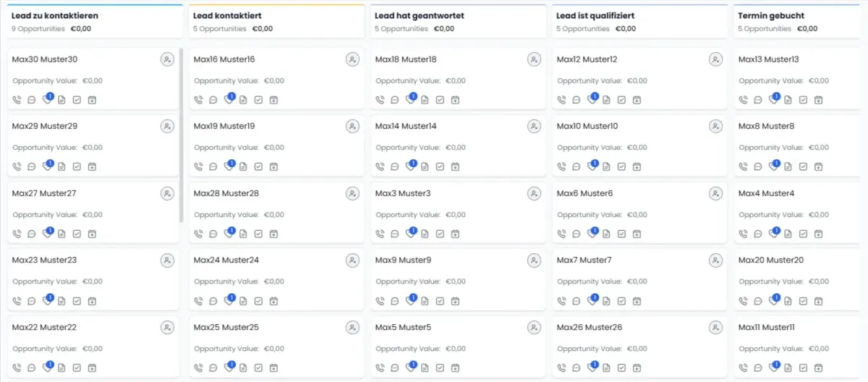This screenshot has width=868, height=382.
Task: Open the Max26 Muster26 opportunity name
Action: coord(589,328)
